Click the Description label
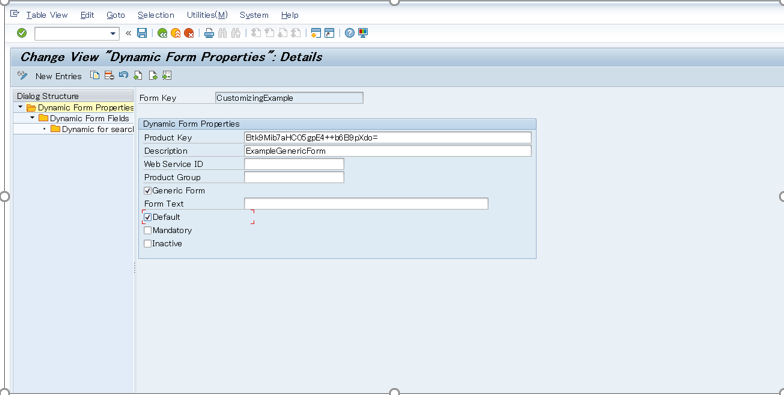 (166, 150)
